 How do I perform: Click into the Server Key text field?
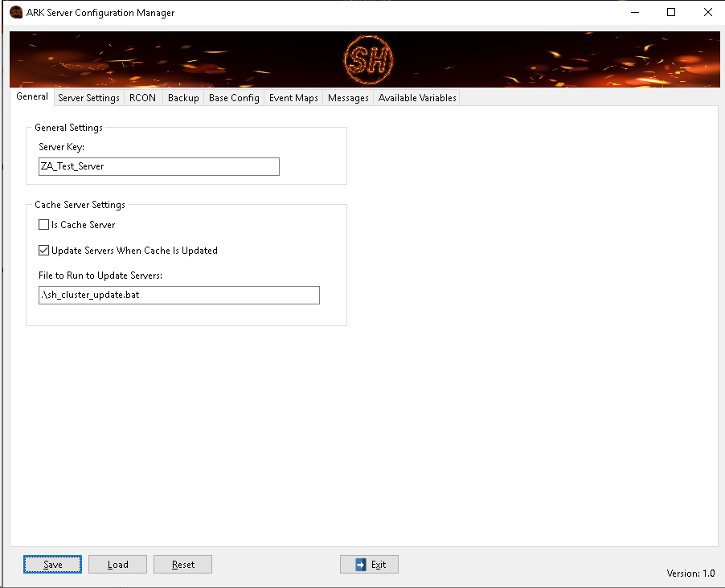159,166
